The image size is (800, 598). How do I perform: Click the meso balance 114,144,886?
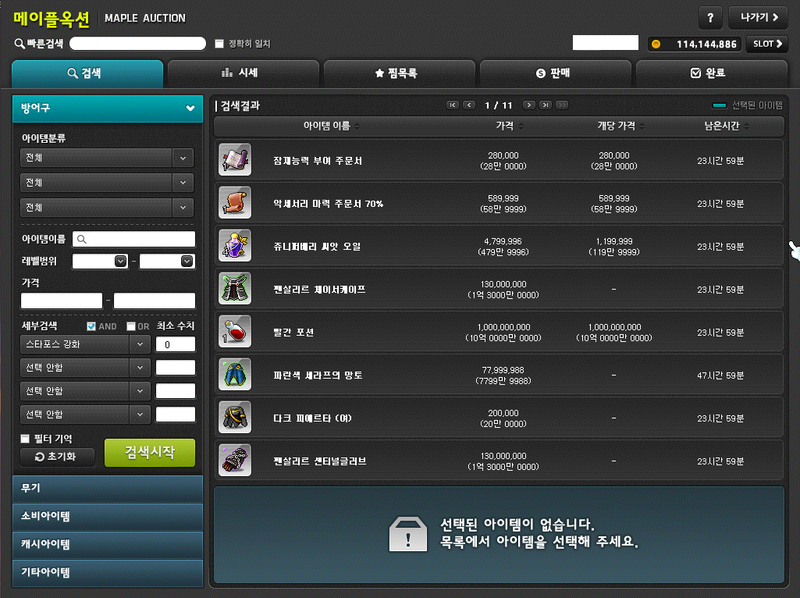[x=707, y=44]
